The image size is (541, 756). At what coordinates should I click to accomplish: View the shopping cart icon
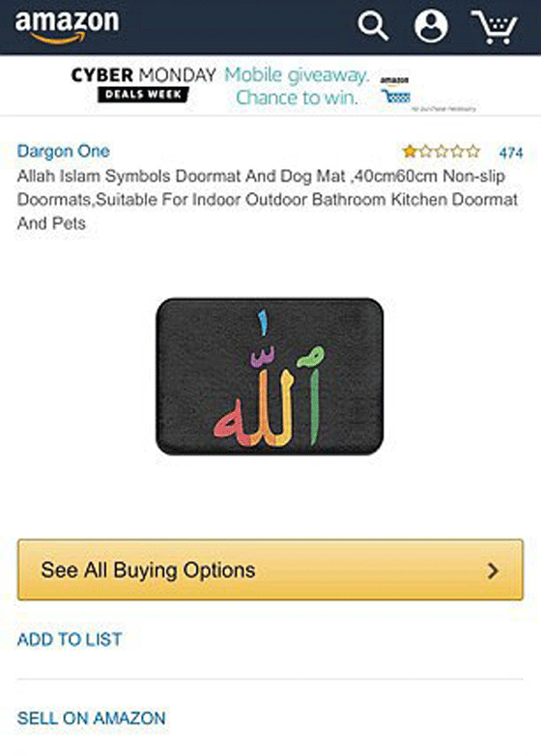click(x=495, y=27)
